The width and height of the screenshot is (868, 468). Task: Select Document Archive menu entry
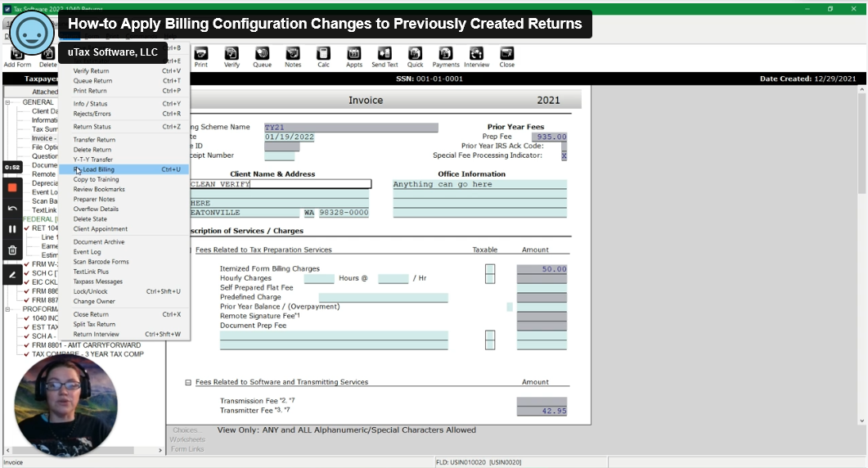[124, 242]
